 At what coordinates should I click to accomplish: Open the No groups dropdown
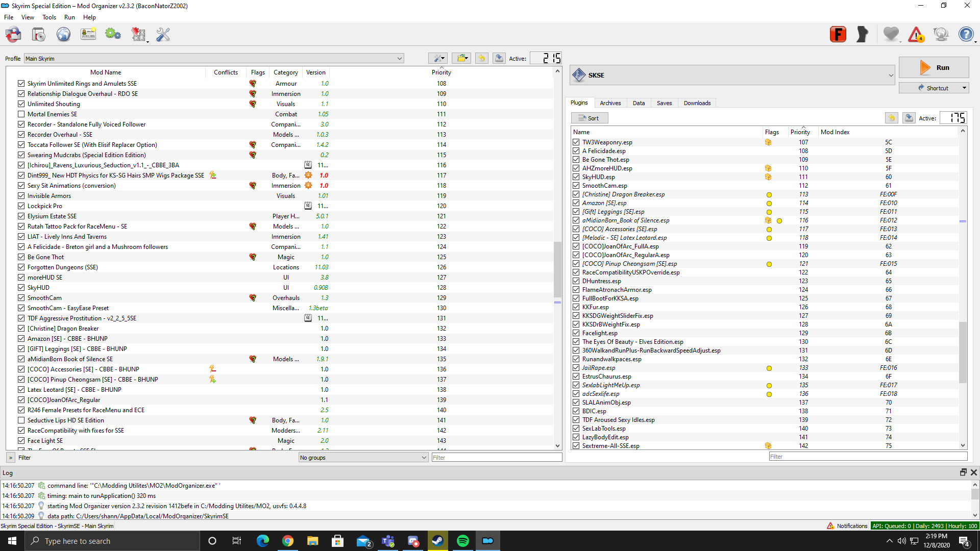(x=363, y=458)
